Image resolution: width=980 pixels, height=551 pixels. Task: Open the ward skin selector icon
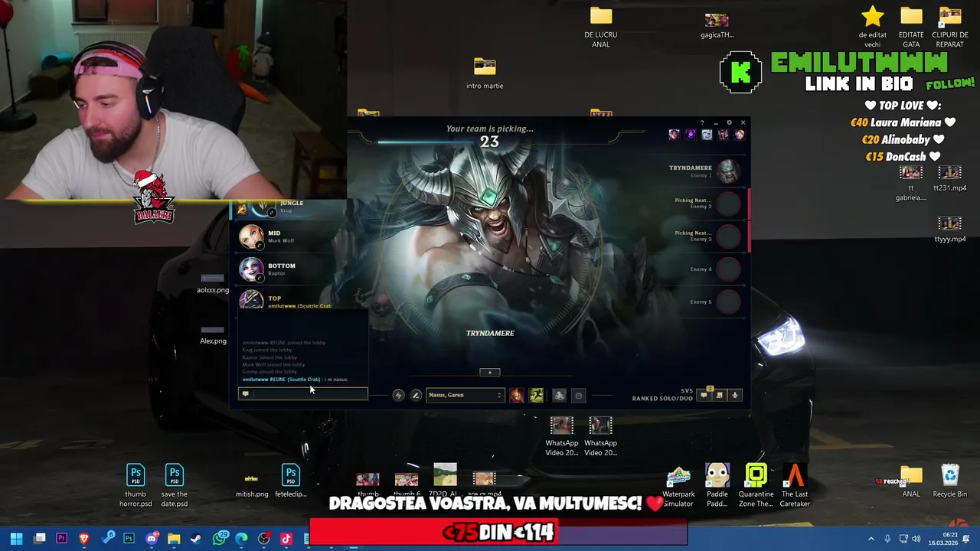(x=559, y=395)
